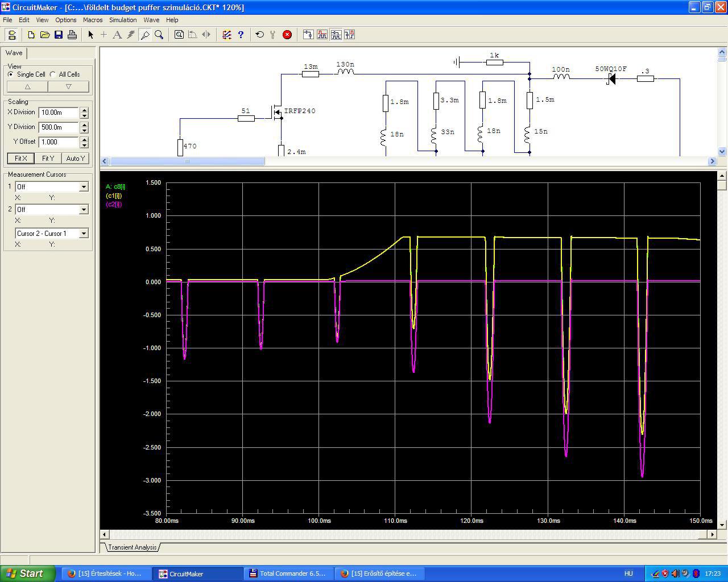
Task: Open the Wave menu
Action: [x=151, y=20]
